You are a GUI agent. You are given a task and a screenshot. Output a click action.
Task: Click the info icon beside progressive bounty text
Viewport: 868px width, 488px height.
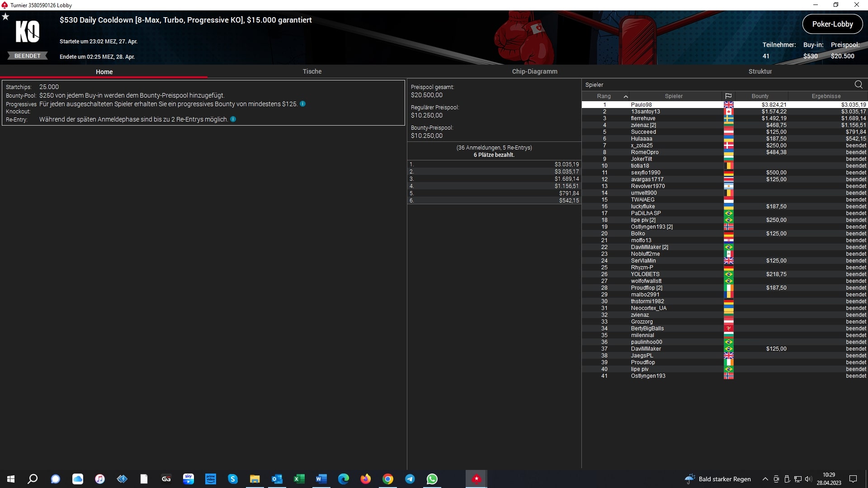point(303,104)
